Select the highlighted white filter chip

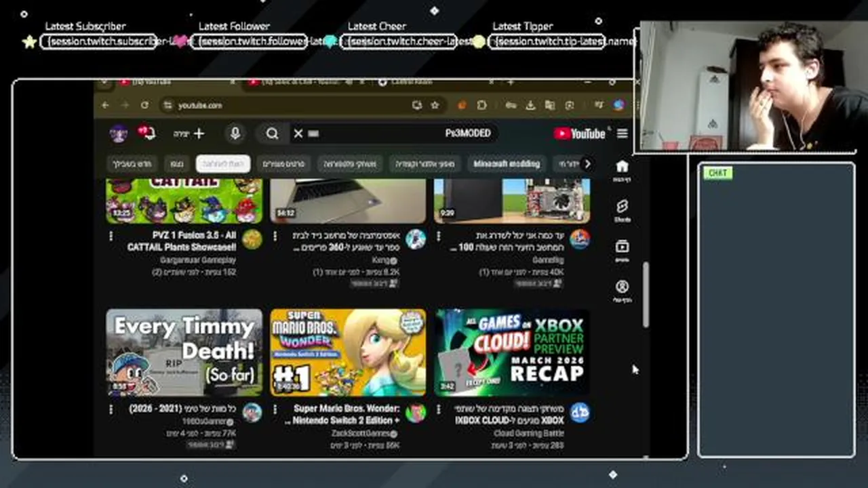point(223,164)
